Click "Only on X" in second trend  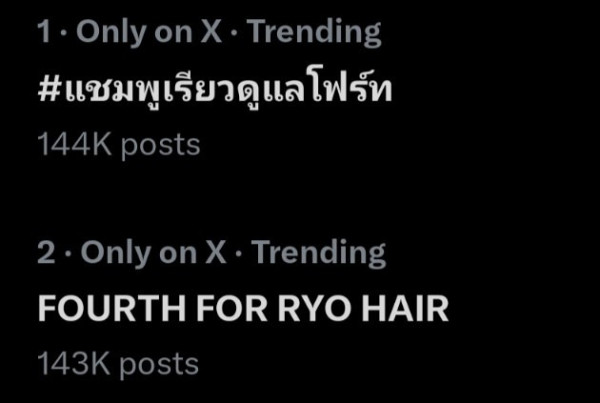pos(153,253)
